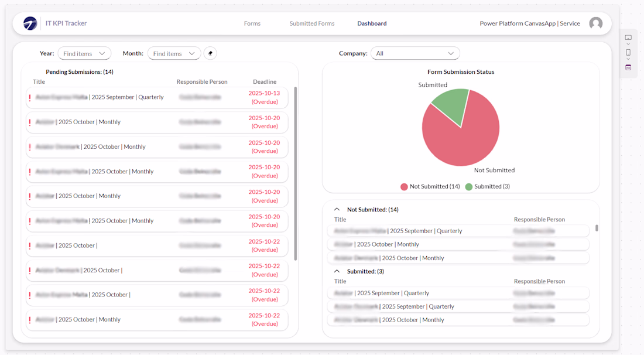This screenshot has width=644, height=355.
Task: Open the Month filter dropdown
Action: [174, 53]
